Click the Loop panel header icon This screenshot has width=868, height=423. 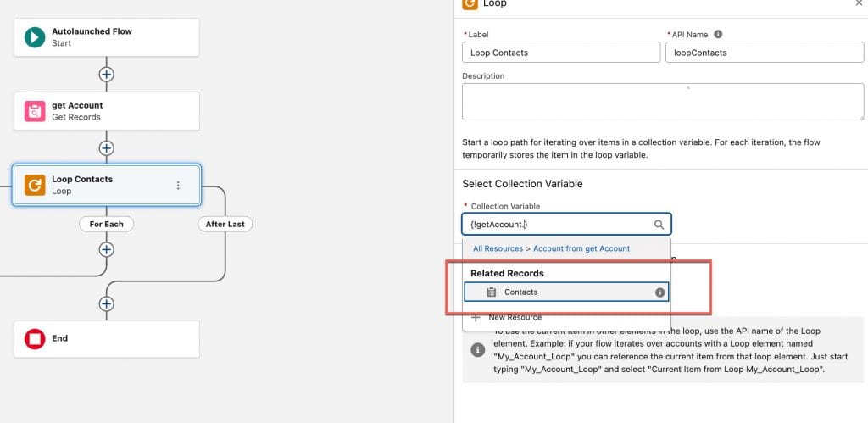point(470,4)
